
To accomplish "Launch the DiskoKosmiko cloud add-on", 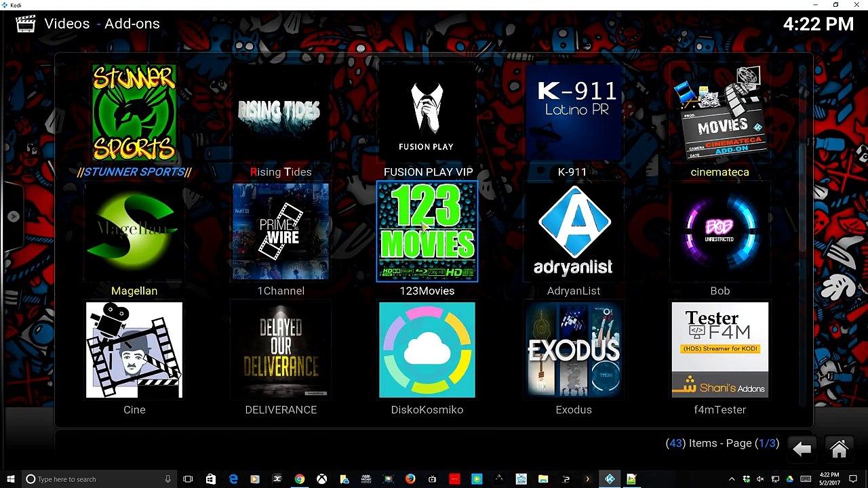I will tap(427, 350).
